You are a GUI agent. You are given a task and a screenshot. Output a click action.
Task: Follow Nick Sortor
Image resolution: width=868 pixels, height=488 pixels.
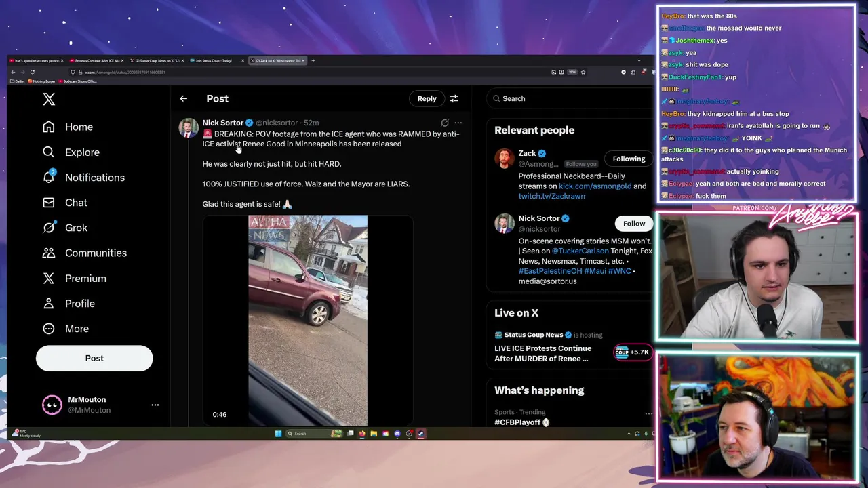coord(634,224)
